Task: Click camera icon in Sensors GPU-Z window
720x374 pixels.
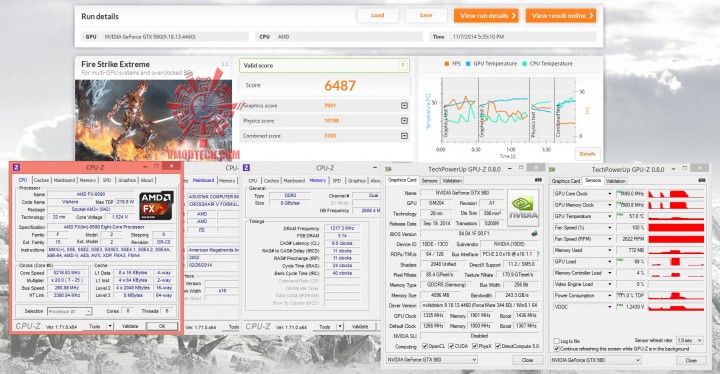Action: [702, 181]
